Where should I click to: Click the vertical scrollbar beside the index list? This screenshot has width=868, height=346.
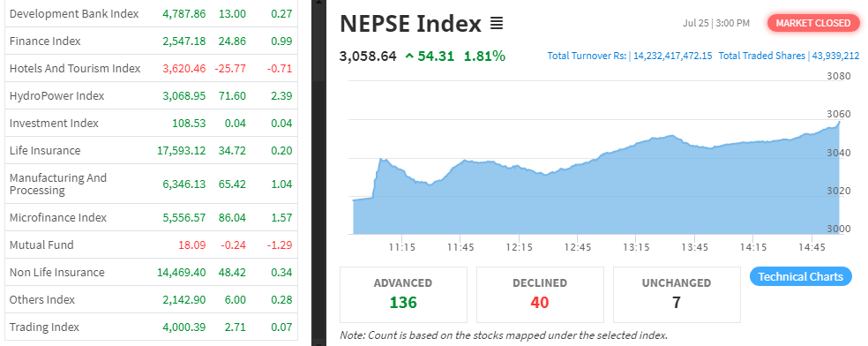tap(318, 173)
